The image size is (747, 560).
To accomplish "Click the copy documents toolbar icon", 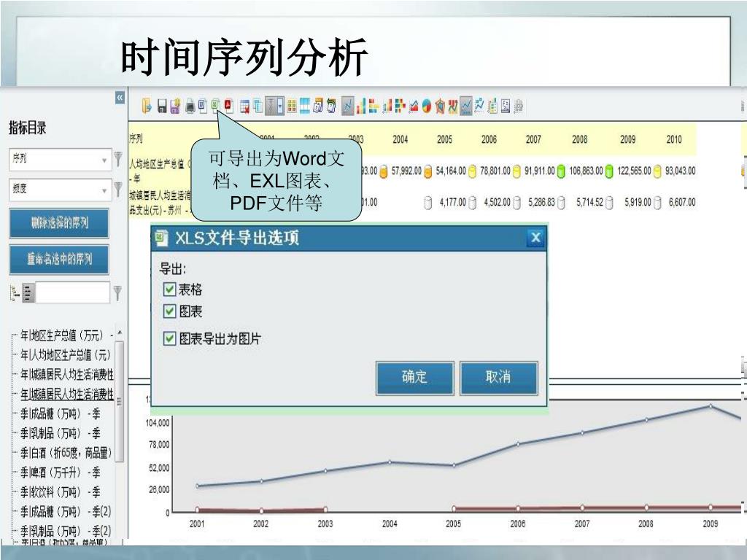I will pyautogui.click(x=258, y=106).
